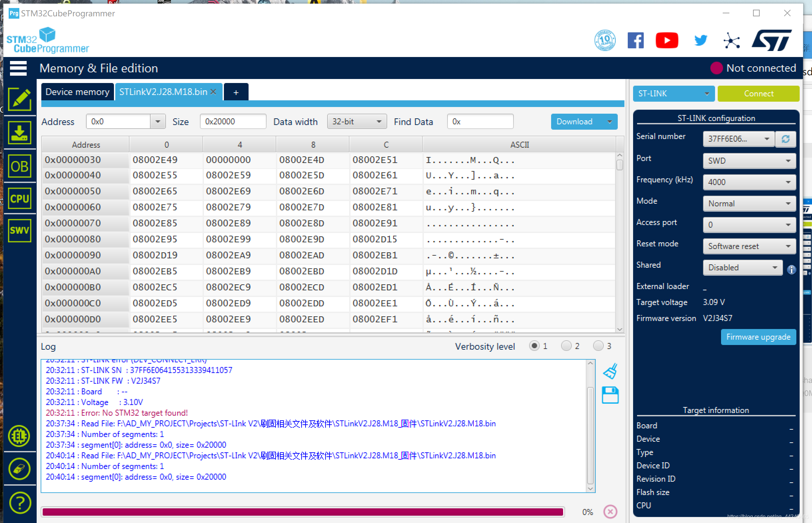Open the help question mark icon

pos(20,502)
